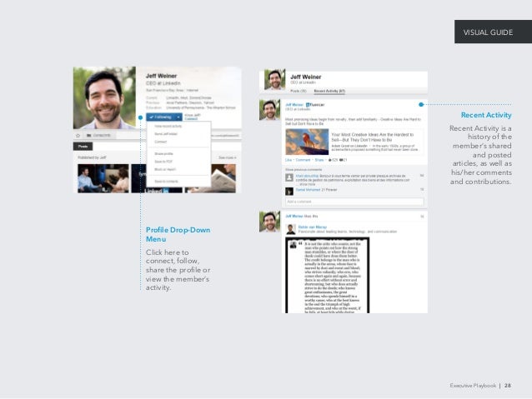Click the 'Recent Activity' callout heading
The height and width of the screenshot is (399, 532).
coord(486,115)
